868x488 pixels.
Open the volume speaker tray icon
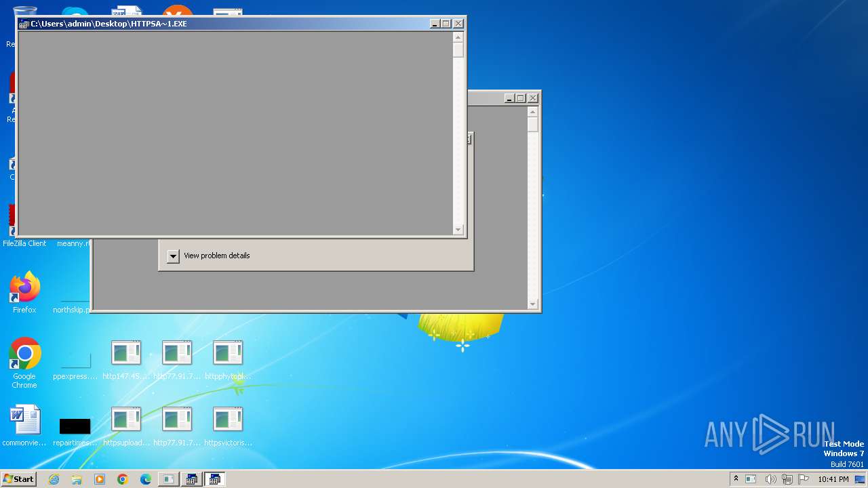pyautogui.click(x=770, y=479)
